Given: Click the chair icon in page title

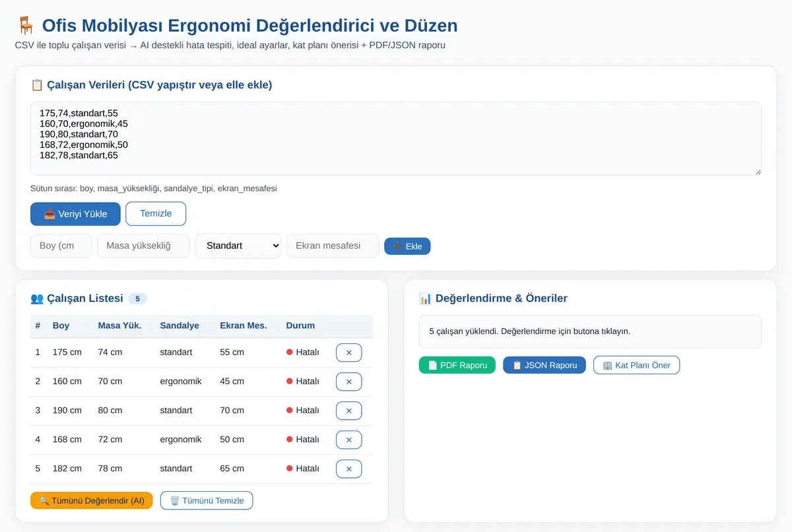Looking at the screenshot, I should (26, 26).
